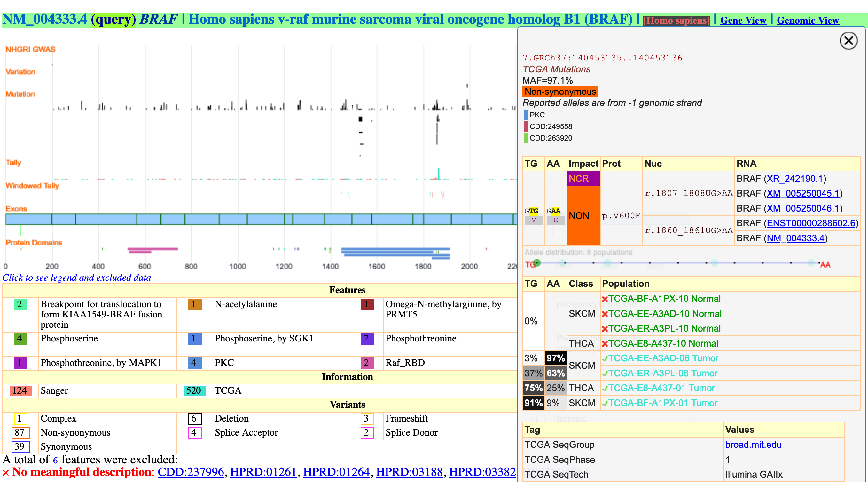The width and height of the screenshot is (868, 482).
Task: Click the green TG allele distribution marker
Action: pos(537,262)
